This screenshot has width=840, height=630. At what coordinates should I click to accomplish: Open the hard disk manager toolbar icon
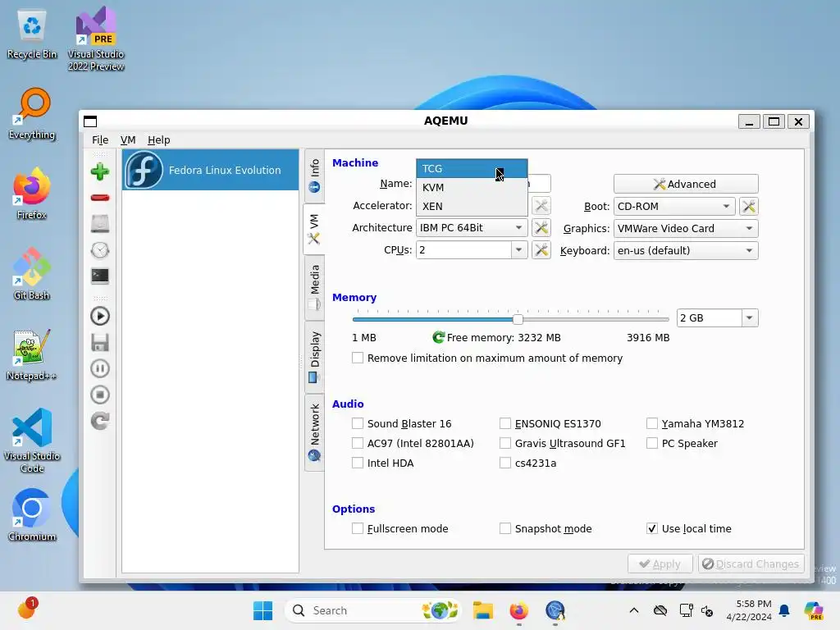[99, 223]
